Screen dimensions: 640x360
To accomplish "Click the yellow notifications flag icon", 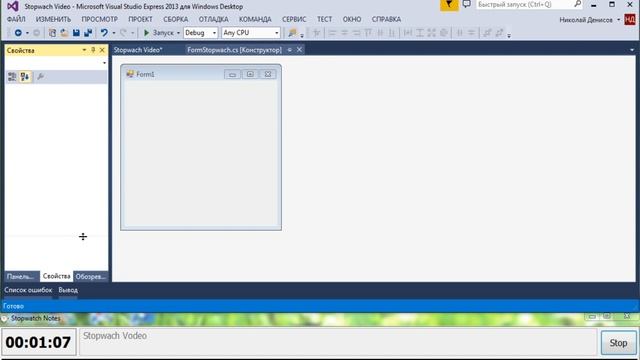I will point(449,5).
